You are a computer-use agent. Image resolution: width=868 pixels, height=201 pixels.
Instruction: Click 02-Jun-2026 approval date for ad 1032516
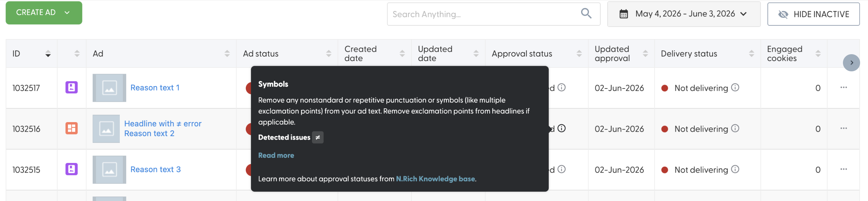click(x=619, y=129)
